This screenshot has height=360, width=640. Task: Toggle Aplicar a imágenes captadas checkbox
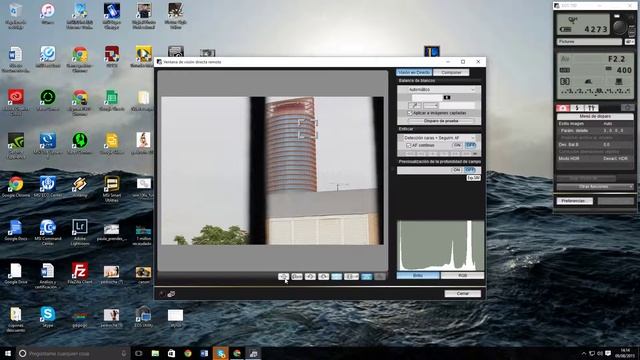point(409,113)
